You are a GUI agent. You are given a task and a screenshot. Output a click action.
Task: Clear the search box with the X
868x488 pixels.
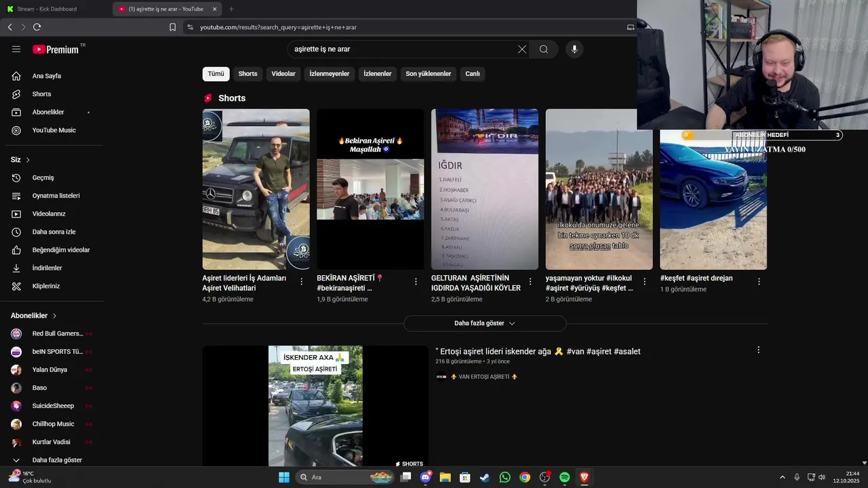(x=522, y=49)
